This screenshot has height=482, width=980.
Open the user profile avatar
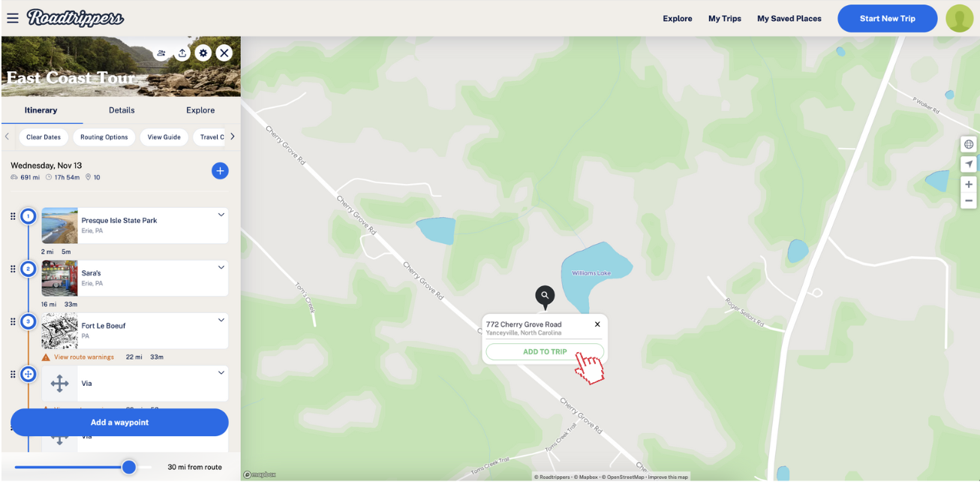coord(959,18)
